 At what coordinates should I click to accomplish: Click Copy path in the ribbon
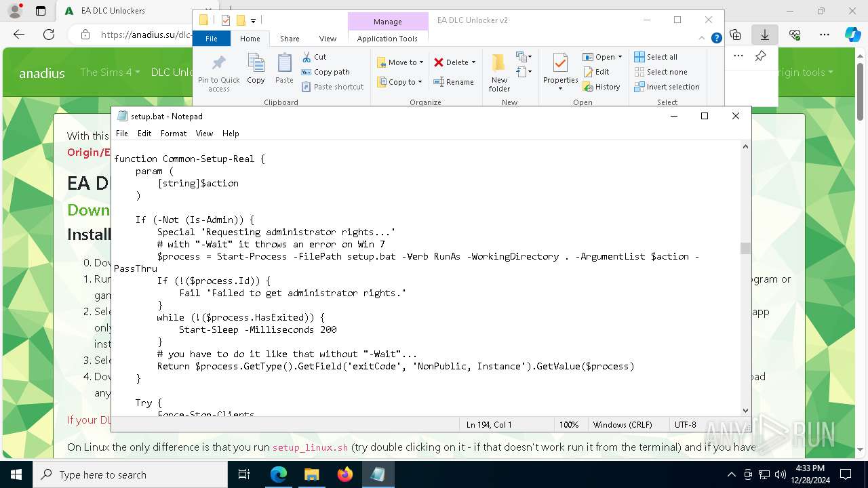pos(325,72)
